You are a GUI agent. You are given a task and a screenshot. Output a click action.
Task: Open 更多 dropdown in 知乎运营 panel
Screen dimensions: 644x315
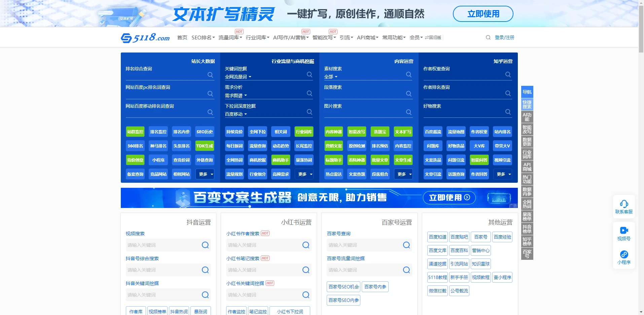(x=503, y=174)
